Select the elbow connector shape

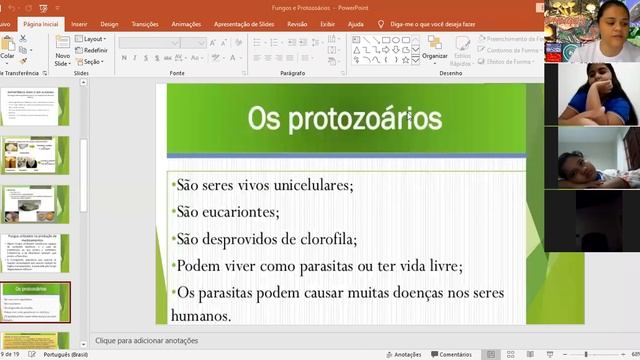(366, 50)
